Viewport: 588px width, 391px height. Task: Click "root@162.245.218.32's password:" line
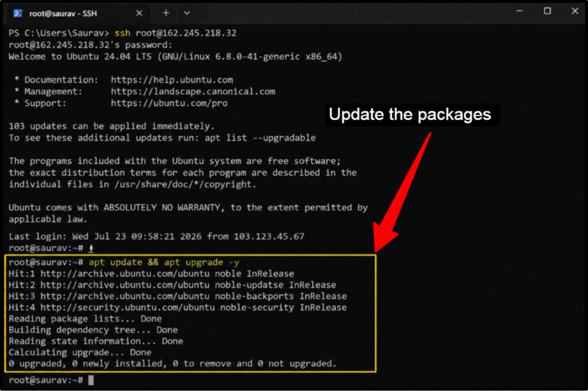(90, 45)
